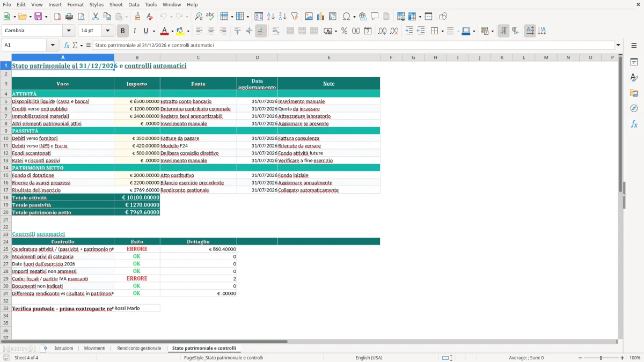644x362 pixels.
Task: Select row 18 header
Action: (6, 197)
